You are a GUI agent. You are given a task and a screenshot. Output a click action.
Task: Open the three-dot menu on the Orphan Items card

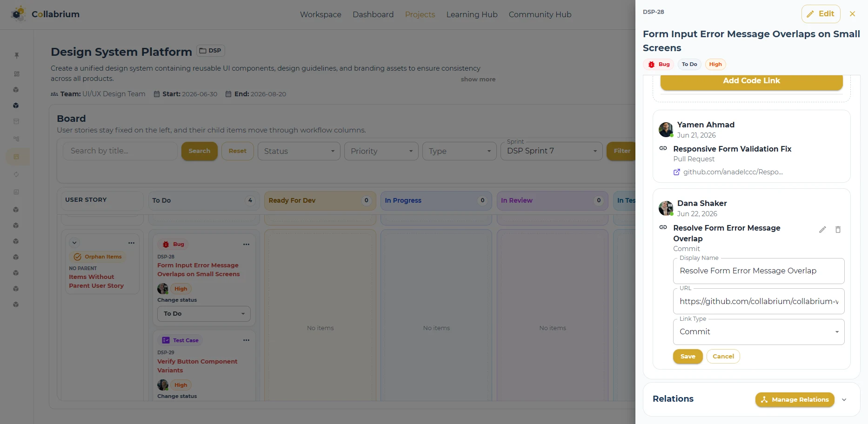[x=132, y=243]
